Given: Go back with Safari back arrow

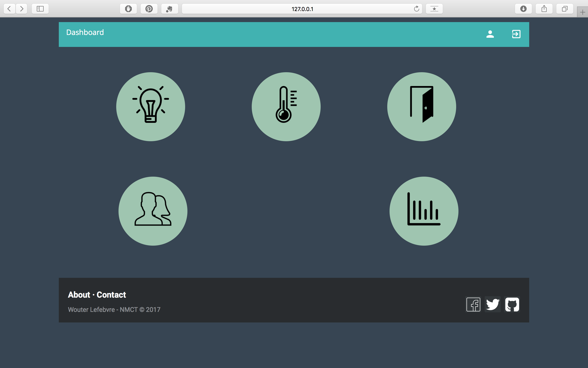Looking at the screenshot, I should (9, 9).
